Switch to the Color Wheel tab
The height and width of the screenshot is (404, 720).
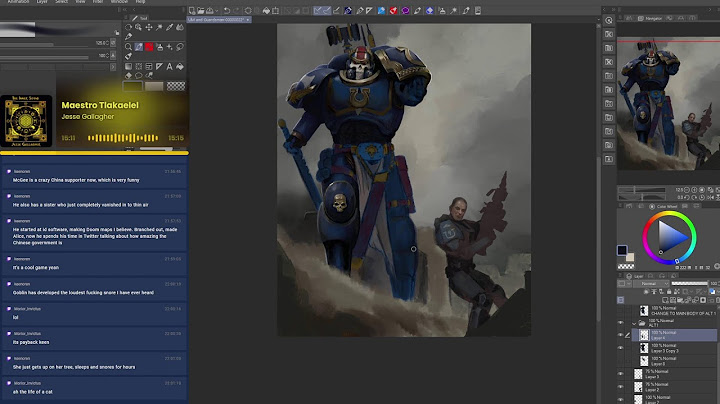pyautogui.click(x=663, y=206)
